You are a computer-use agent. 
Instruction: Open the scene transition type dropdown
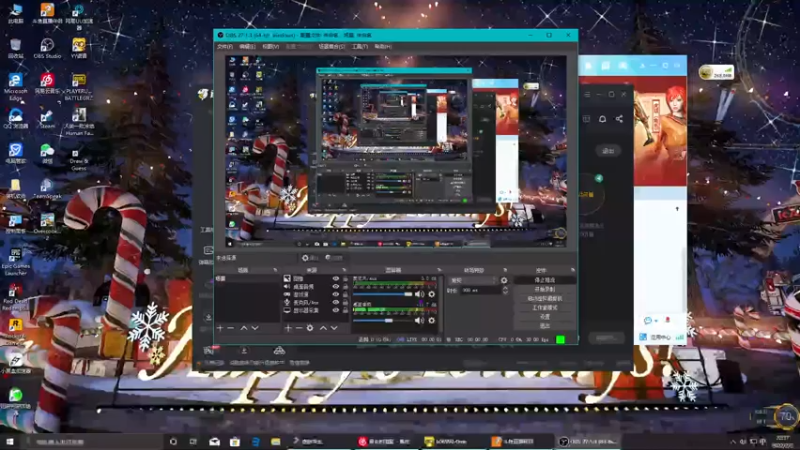click(472, 280)
